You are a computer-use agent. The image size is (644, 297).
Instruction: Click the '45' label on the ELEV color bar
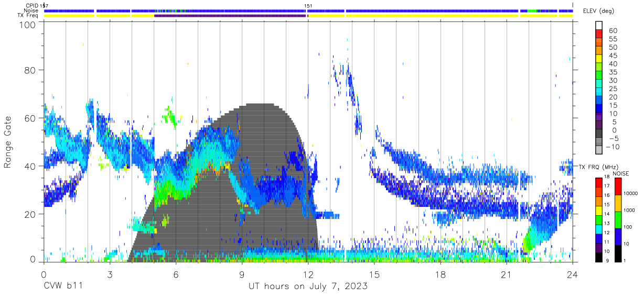[613, 56]
